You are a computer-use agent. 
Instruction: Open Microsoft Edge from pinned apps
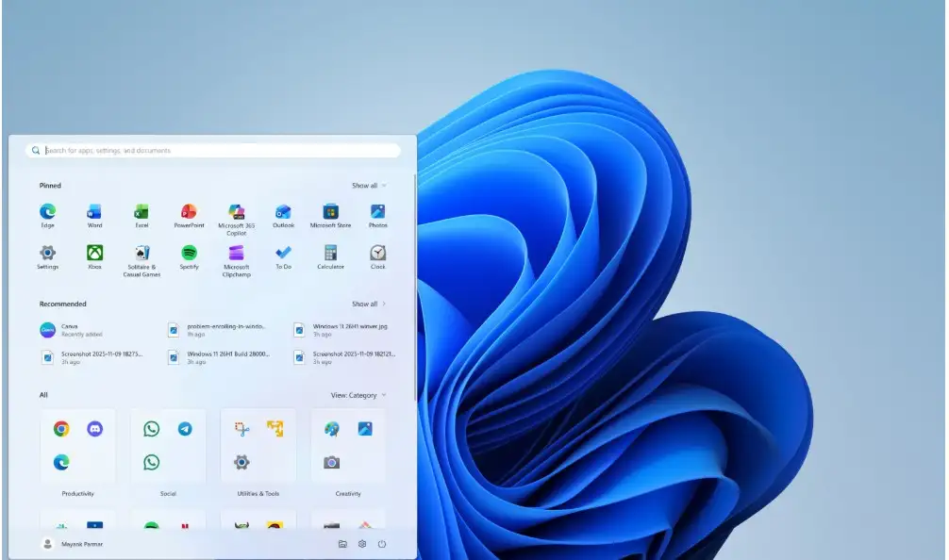point(48,210)
